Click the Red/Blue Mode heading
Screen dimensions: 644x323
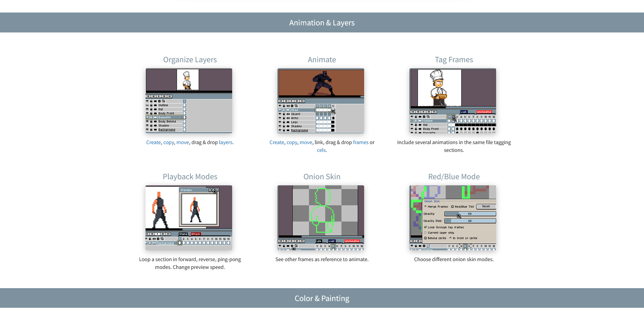454,177
